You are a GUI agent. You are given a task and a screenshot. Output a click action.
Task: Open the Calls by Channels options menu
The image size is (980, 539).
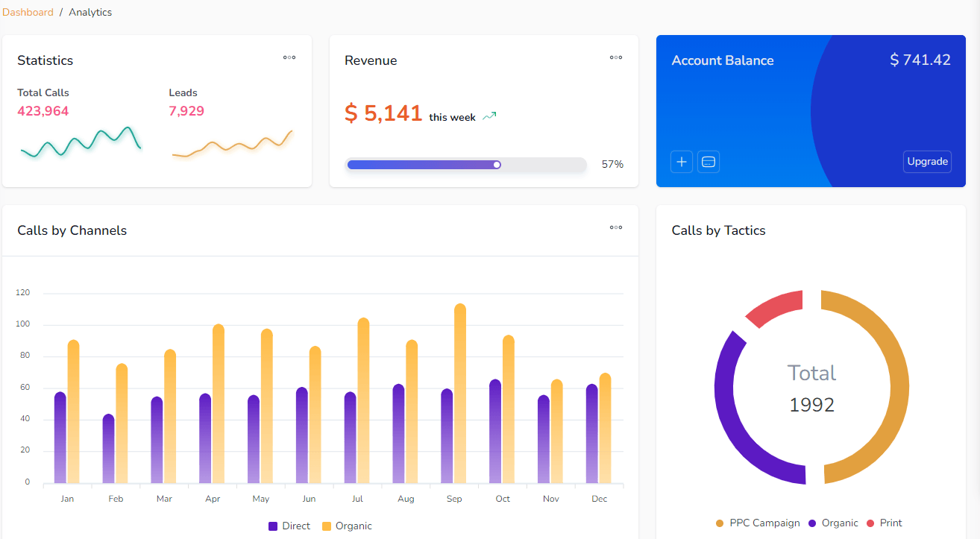tap(616, 227)
